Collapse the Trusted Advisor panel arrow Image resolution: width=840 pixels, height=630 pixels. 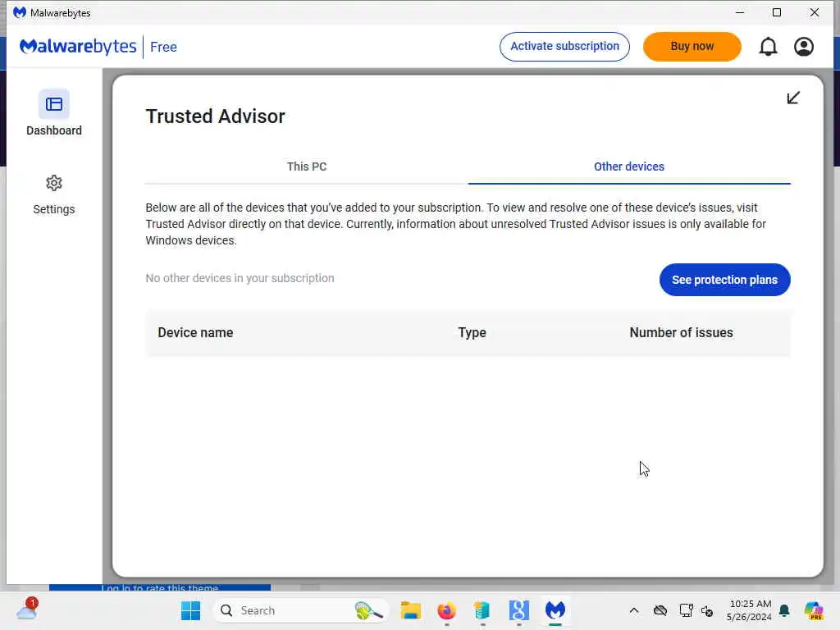tap(793, 98)
